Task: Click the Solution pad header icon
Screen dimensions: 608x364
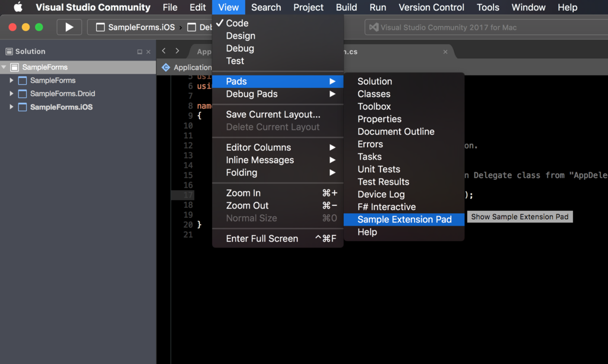Action: 9,51
